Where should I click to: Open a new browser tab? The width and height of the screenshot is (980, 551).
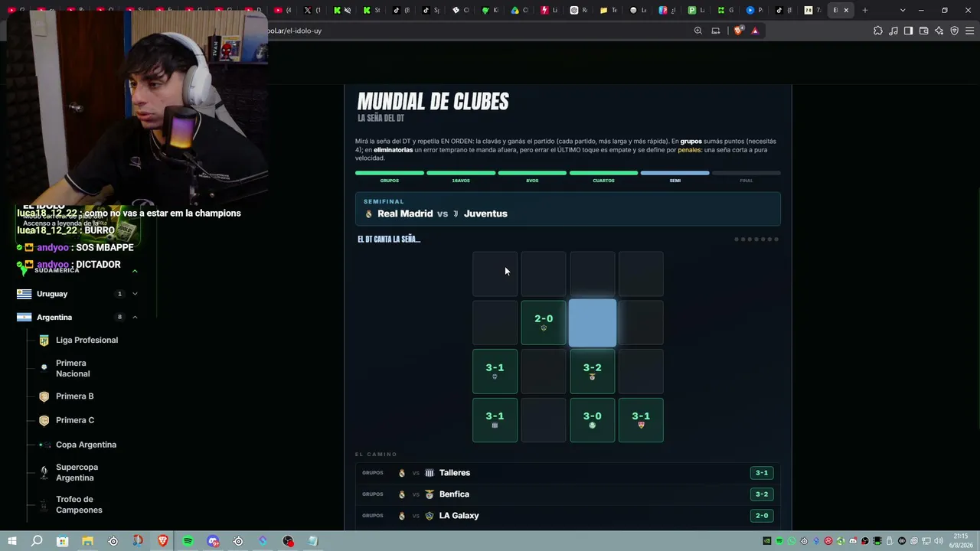click(865, 10)
